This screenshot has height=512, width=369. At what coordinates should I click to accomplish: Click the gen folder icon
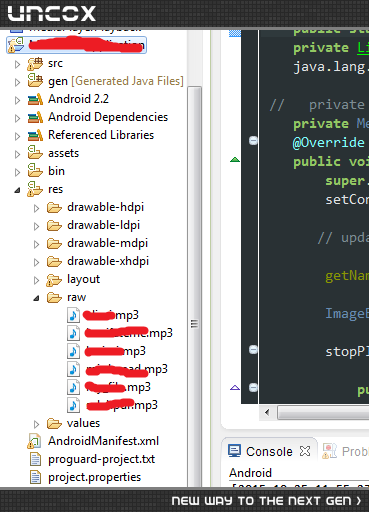point(35,81)
